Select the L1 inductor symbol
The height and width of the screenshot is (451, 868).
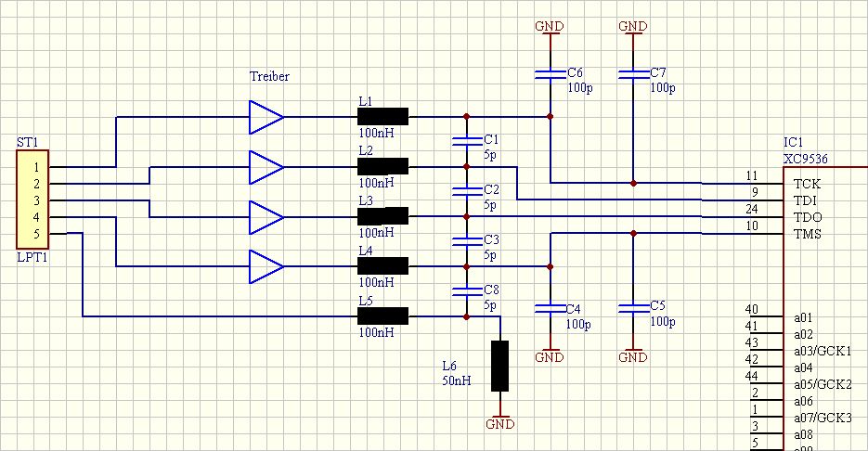[382, 117]
